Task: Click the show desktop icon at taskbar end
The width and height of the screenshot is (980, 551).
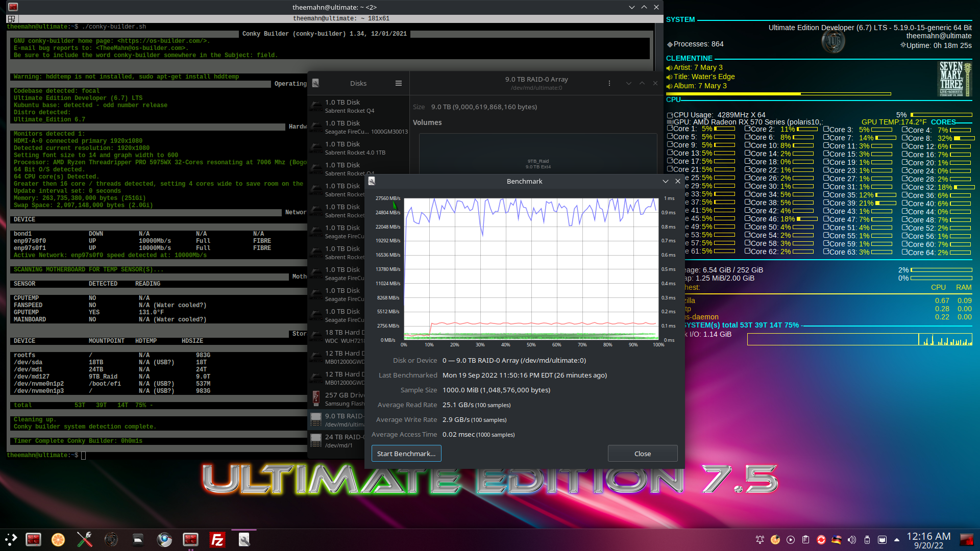Action: tap(967, 539)
